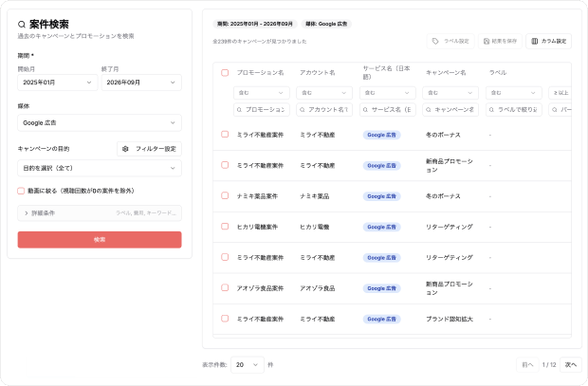The image size is (588, 386).
Task: Click the 結果を保存 button
Action: [x=500, y=42]
